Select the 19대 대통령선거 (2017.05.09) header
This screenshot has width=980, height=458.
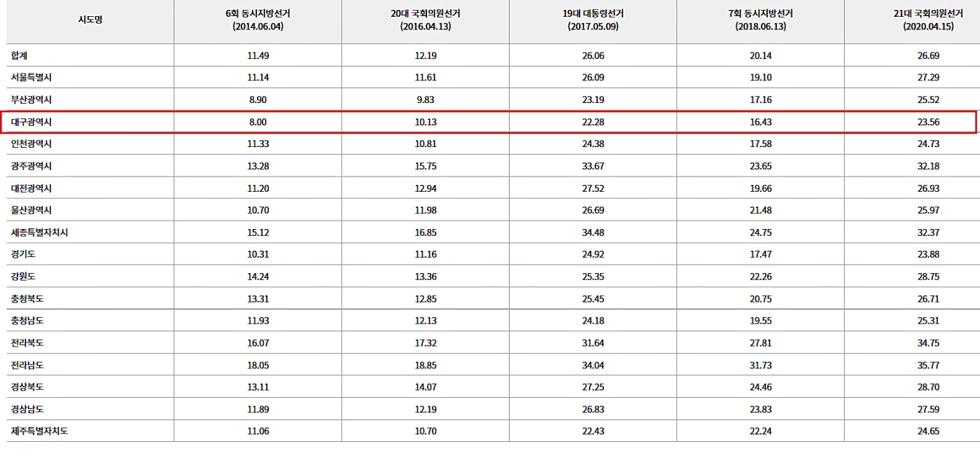[592, 20]
